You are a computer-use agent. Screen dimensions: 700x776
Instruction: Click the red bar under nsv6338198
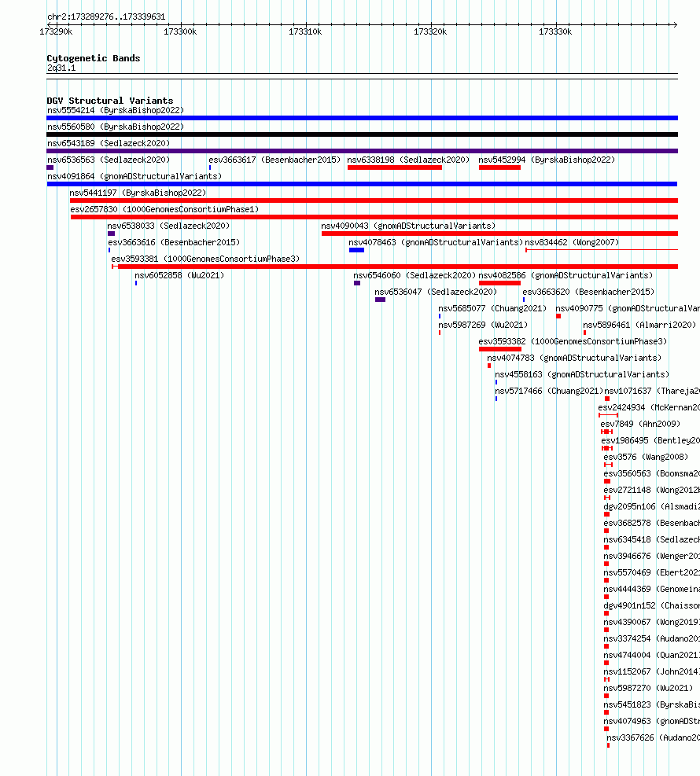(x=395, y=167)
